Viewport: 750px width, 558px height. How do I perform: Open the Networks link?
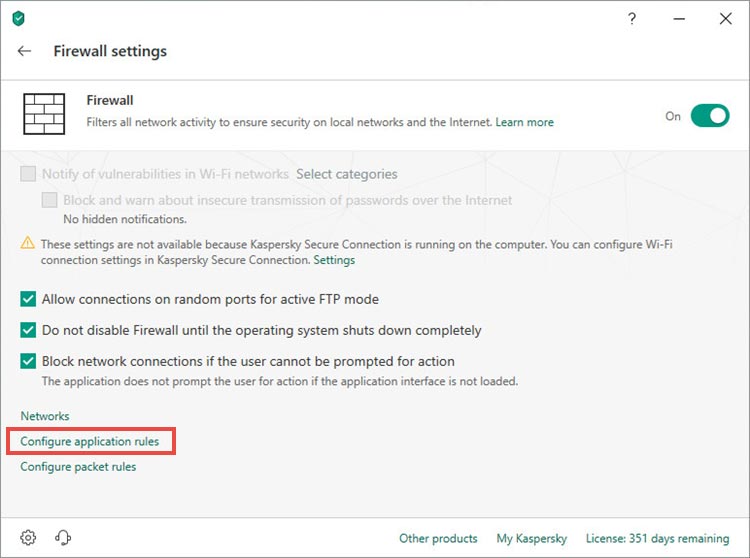[x=44, y=416]
